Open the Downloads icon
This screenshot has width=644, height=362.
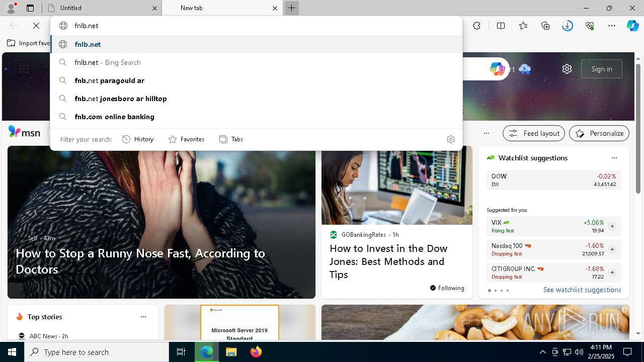pos(568,26)
